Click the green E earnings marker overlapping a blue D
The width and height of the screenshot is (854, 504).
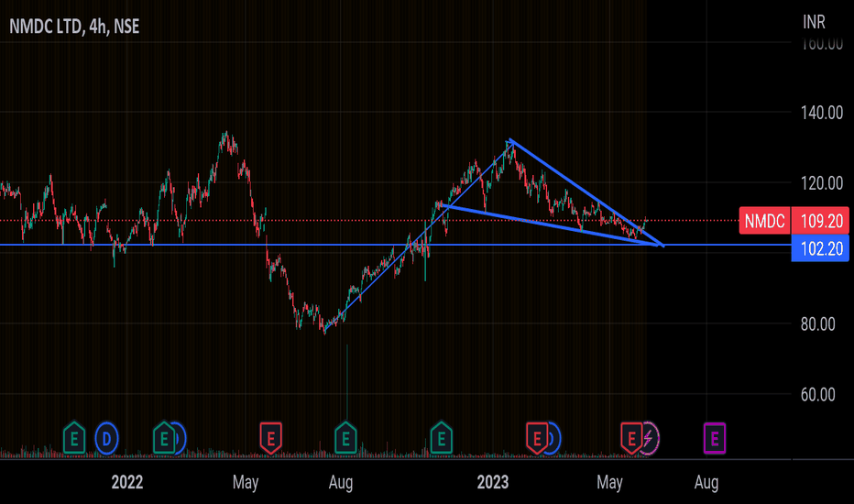click(164, 438)
